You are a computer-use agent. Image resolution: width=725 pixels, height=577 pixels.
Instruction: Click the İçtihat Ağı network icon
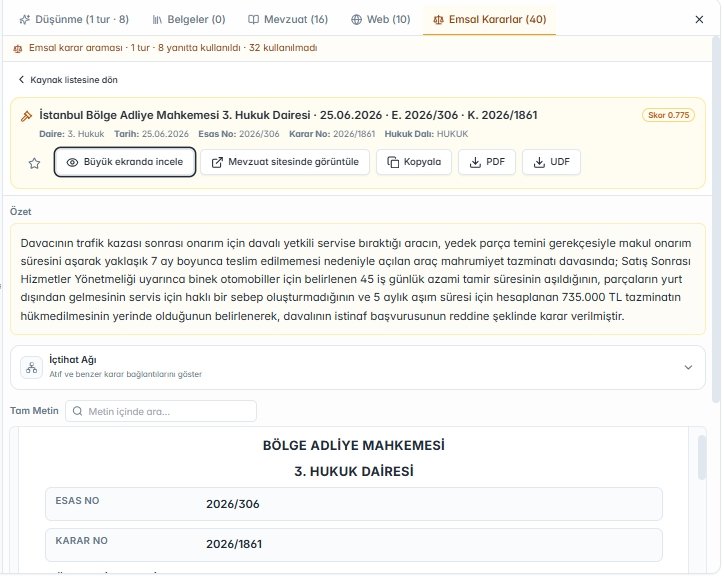[x=31, y=368]
